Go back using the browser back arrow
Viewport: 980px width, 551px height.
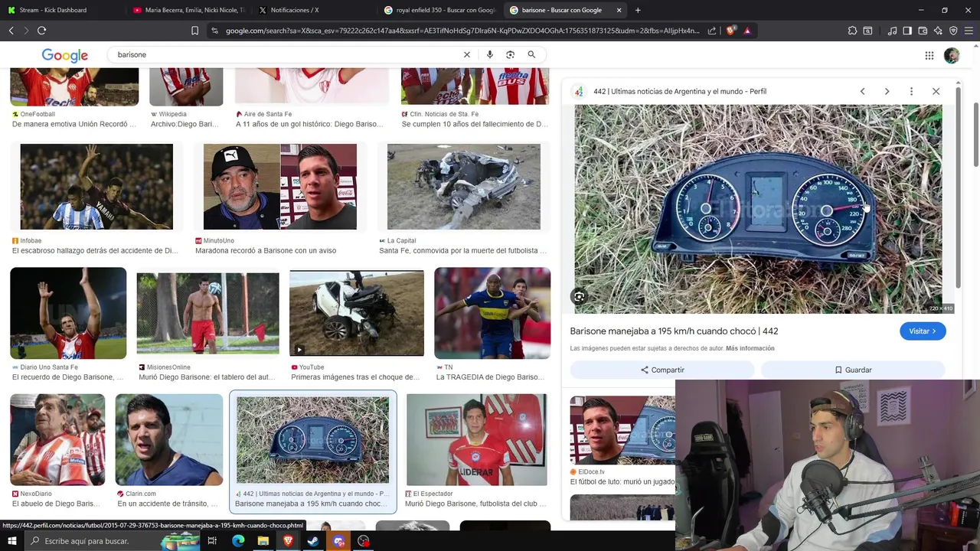(x=11, y=31)
